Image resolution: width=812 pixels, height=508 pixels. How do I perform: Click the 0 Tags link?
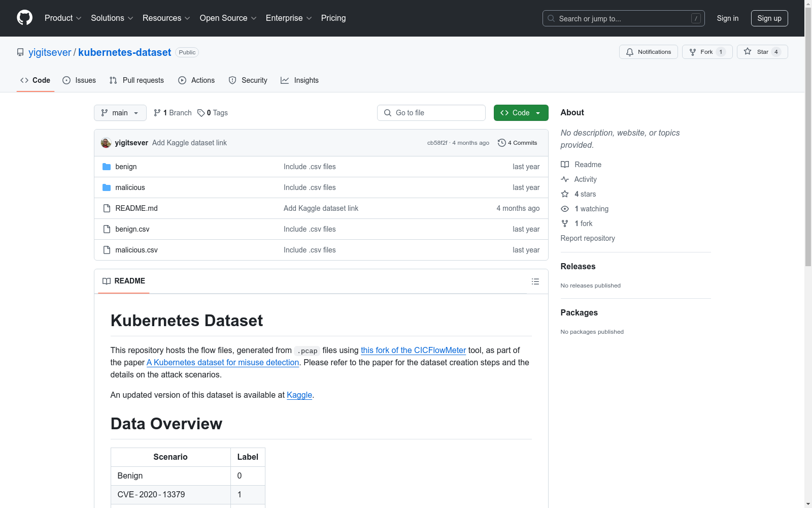click(x=213, y=113)
